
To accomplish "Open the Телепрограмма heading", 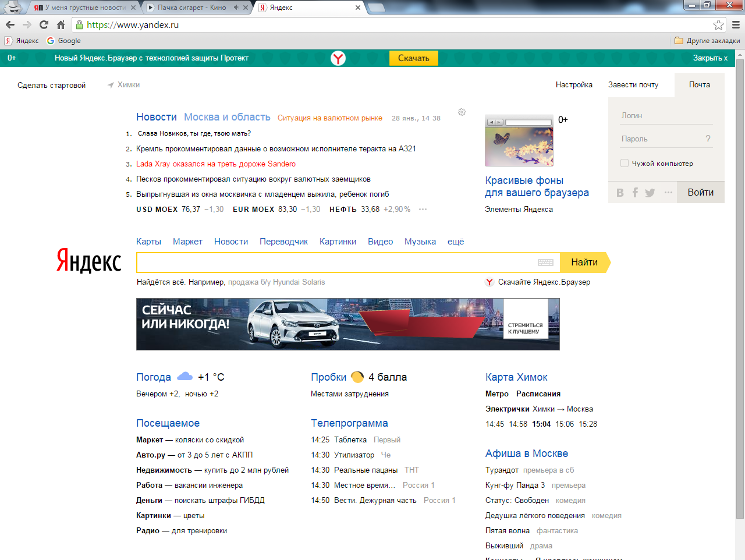I will [x=349, y=423].
